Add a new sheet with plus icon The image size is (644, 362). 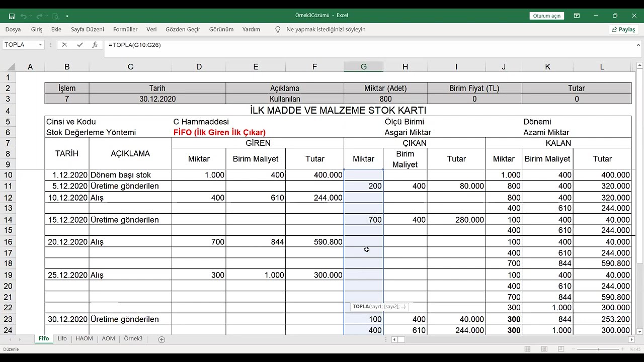(x=162, y=339)
